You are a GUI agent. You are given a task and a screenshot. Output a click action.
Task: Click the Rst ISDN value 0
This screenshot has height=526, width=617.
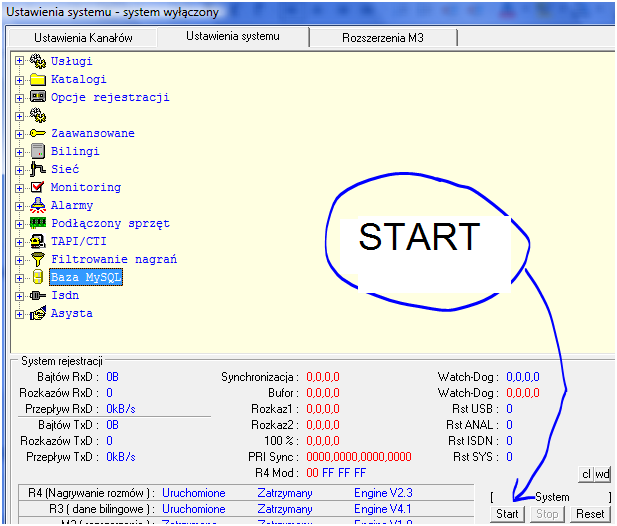(x=509, y=441)
